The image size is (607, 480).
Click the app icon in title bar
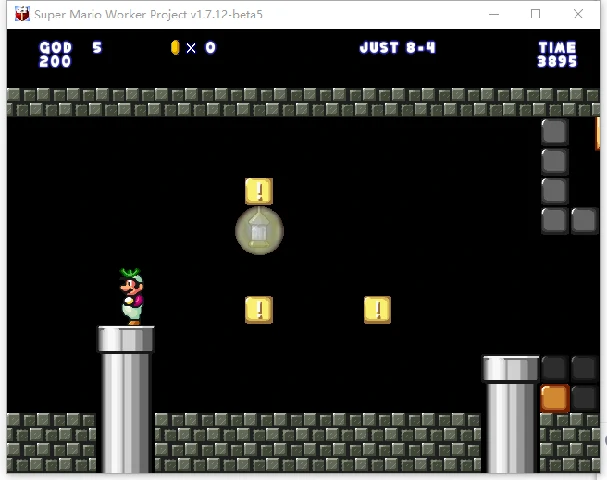coord(22,14)
